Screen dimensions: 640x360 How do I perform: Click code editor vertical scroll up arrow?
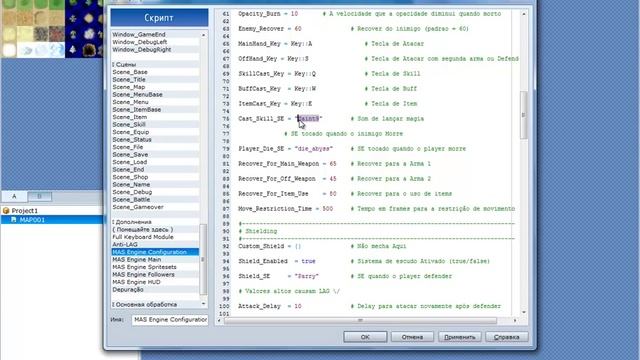523,14
